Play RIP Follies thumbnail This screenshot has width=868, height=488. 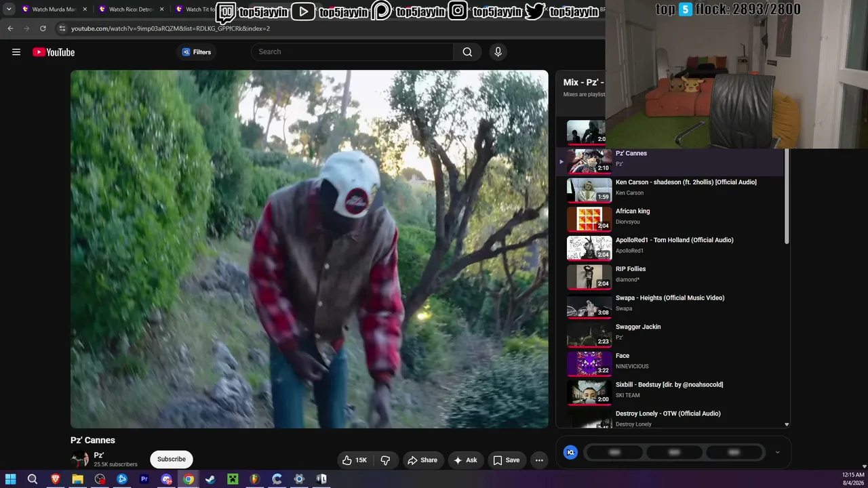coord(589,277)
